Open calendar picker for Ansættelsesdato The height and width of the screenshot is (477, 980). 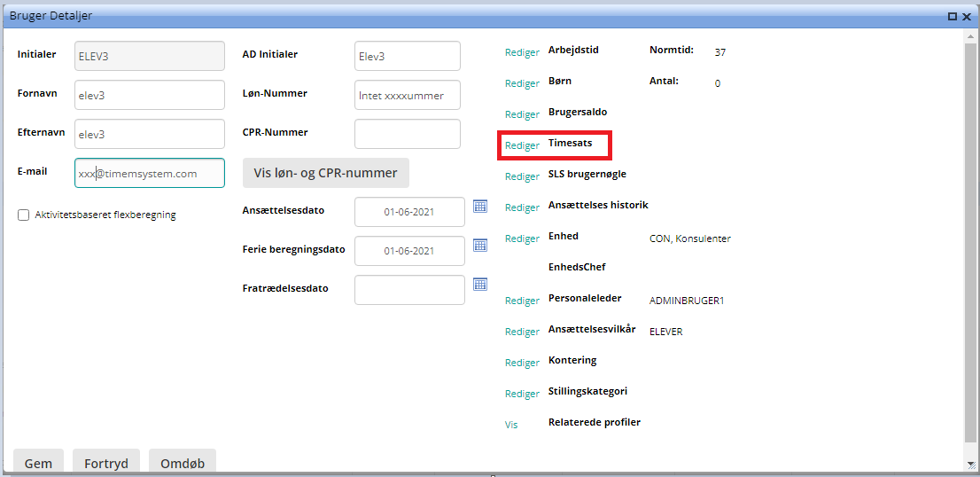480,206
